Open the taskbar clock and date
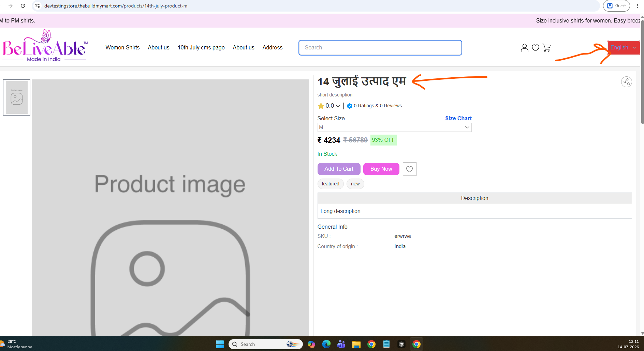 628,344
